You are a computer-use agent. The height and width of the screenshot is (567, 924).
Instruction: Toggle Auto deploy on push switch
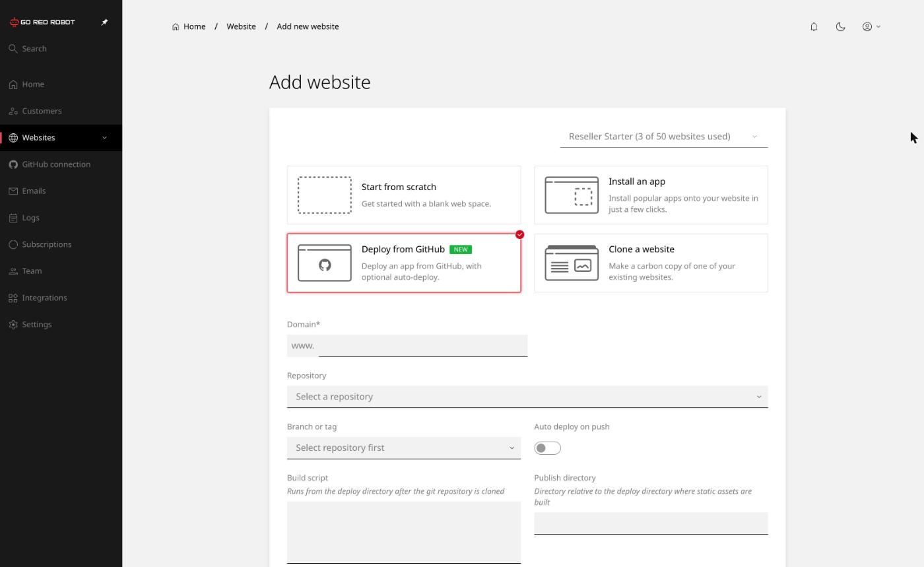point(547,448)
